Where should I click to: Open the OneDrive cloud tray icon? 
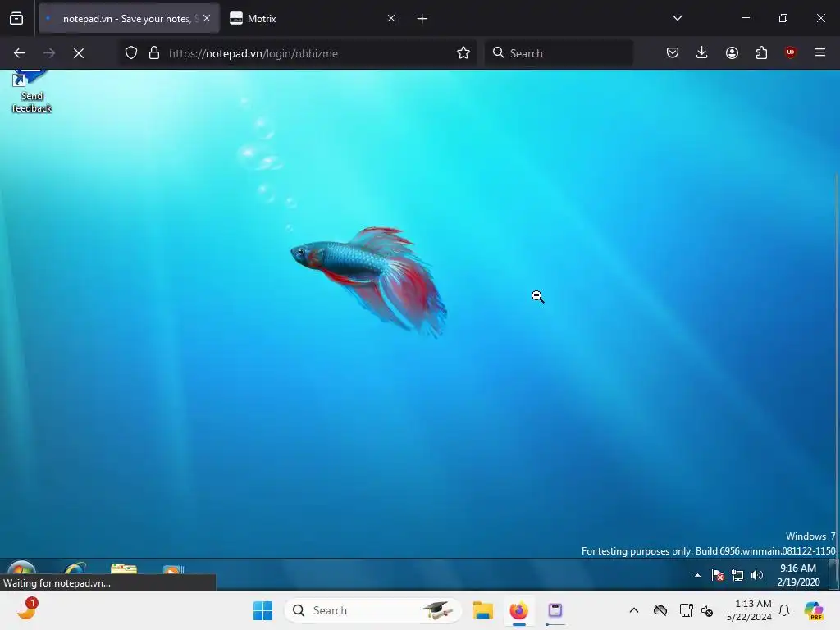click(660, 610)
